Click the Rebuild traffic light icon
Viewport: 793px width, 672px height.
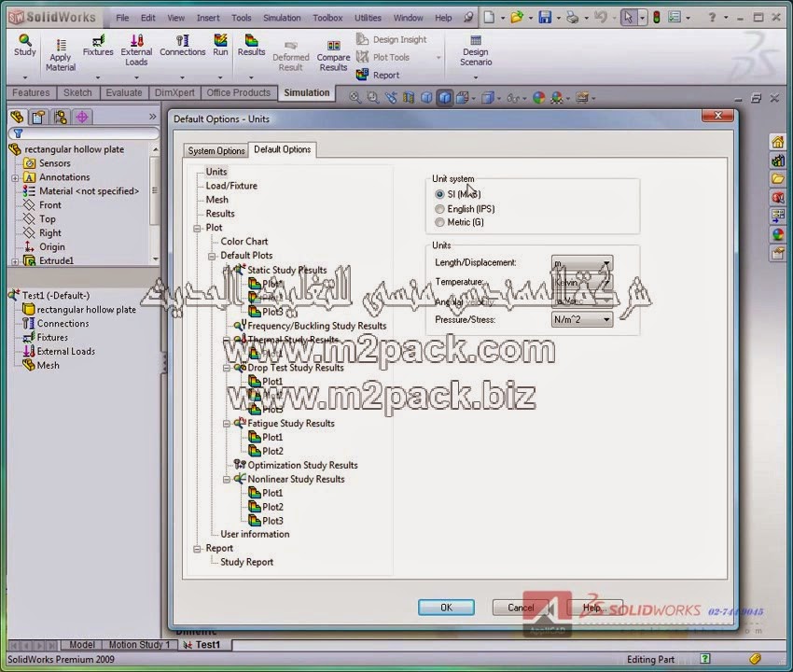pyautogui.click(x=657, y=18)
